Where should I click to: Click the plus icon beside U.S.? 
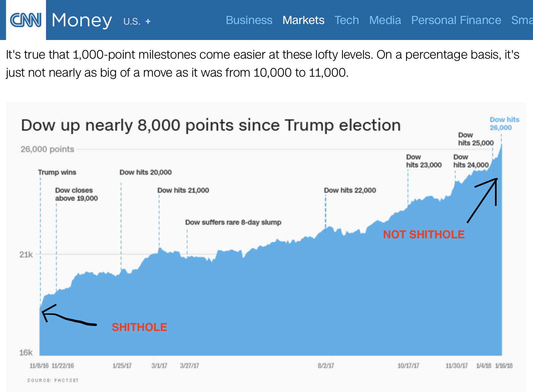(x=148, y=22)
